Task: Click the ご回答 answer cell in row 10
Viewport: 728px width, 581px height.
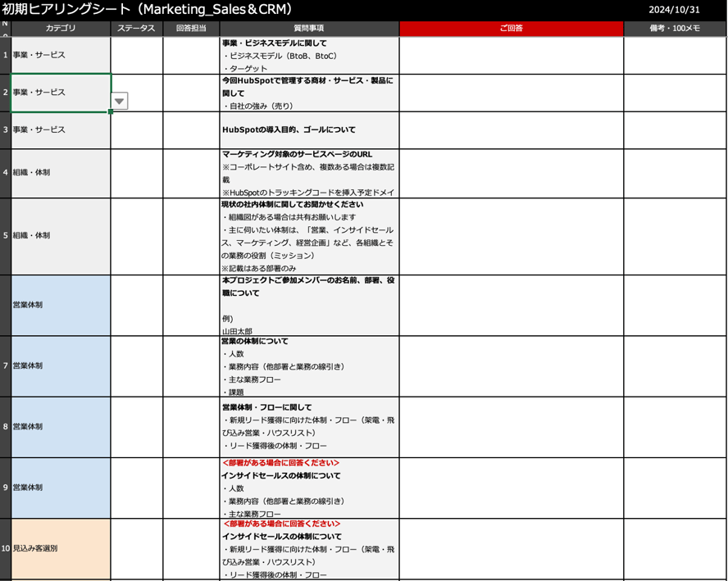Action: coord(512,548)
